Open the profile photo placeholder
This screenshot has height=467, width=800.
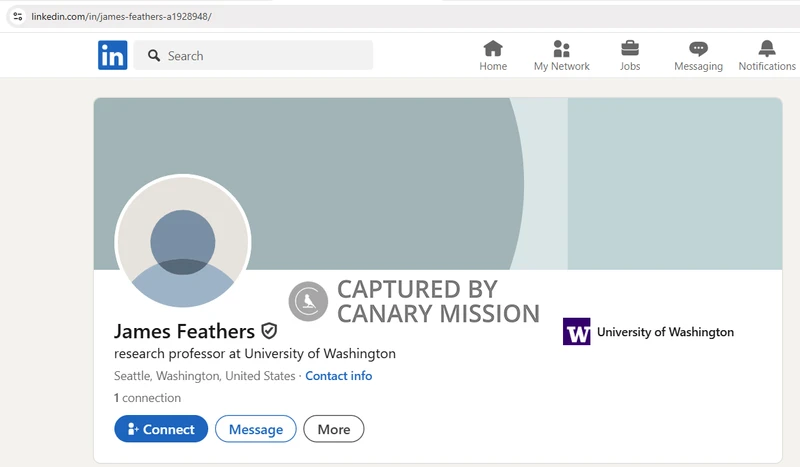click(x=183, y=243)
